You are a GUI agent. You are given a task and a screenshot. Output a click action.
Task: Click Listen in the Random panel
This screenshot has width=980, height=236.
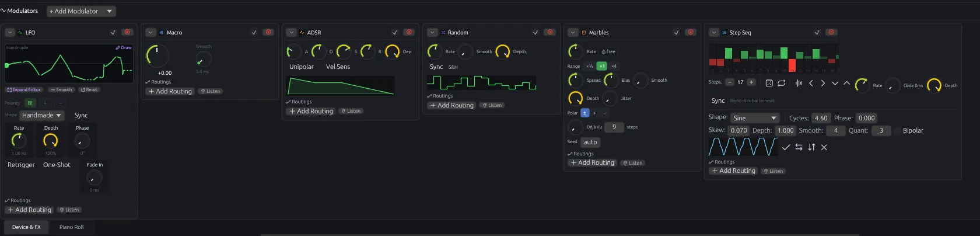[493, 105]
